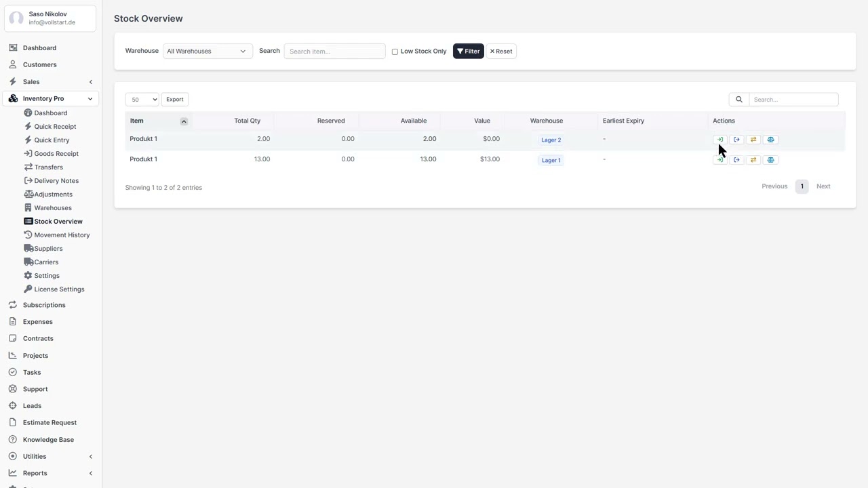Toggle the Low Stock Only checkbox
This screenshot has width=868, height=488.
(x=395, y=52)
